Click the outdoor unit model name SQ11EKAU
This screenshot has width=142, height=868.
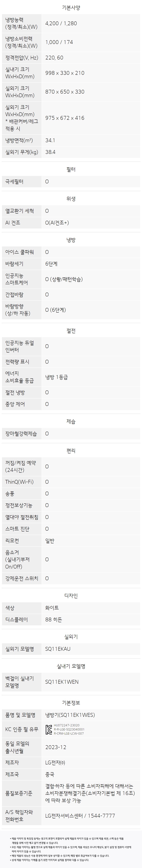click(x=58, y=649)
